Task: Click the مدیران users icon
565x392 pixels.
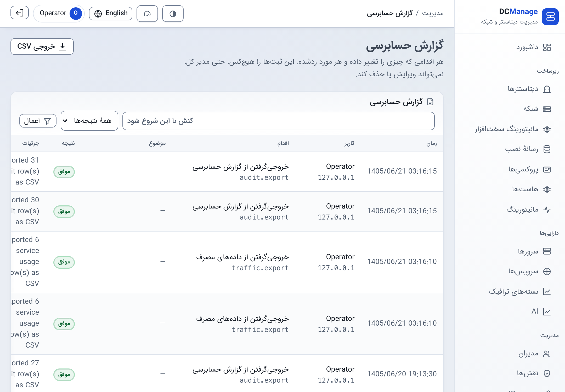Action: (547, 354)
